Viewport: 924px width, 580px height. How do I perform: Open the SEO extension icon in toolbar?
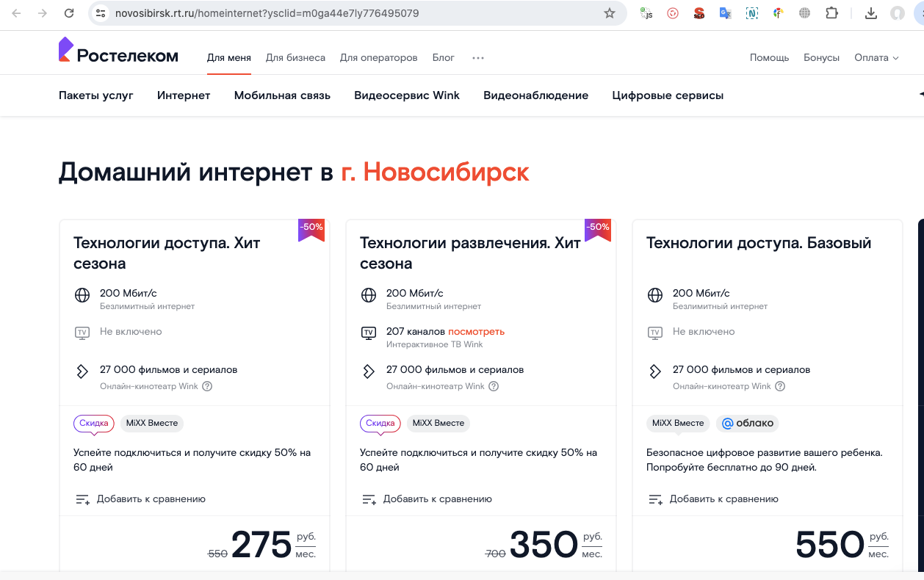[699, 13]
